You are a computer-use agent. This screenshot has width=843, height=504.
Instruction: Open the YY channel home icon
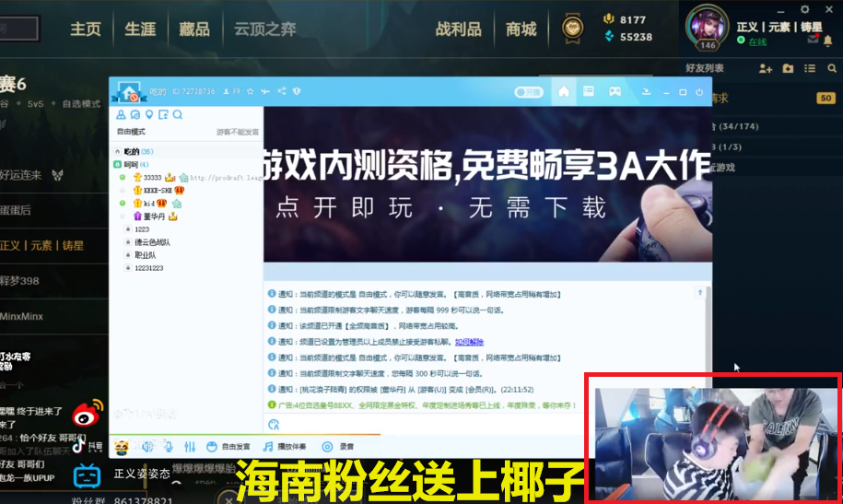564,91
